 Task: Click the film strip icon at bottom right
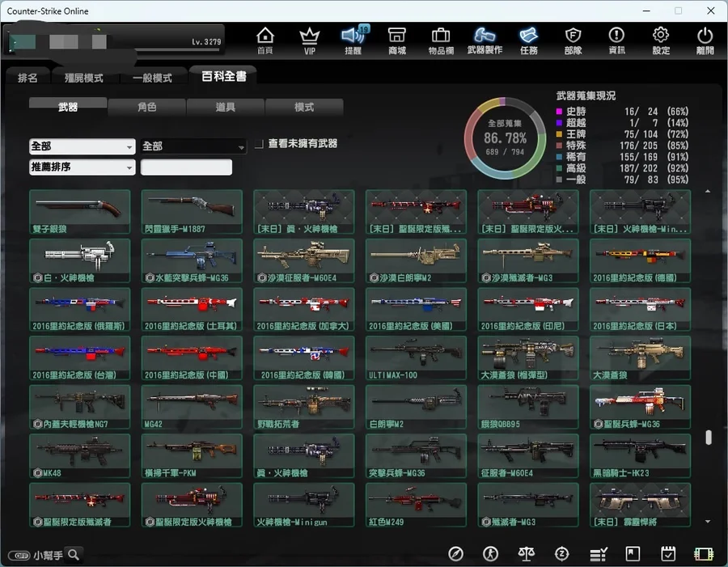tap(704, 554)
